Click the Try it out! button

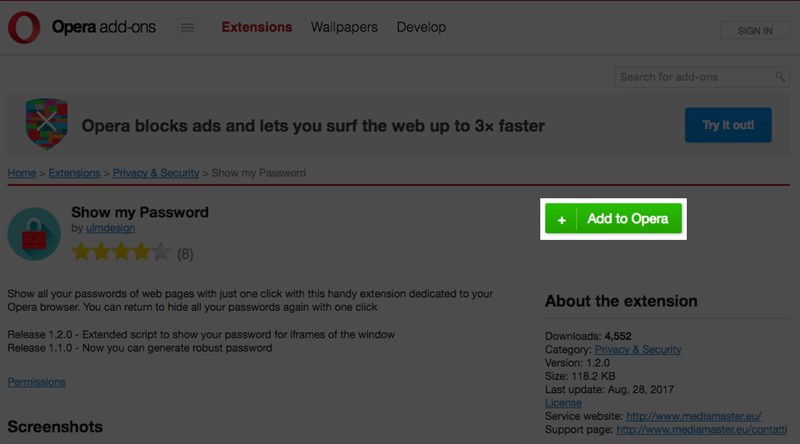pyautogui.click(x=728, y=125)
